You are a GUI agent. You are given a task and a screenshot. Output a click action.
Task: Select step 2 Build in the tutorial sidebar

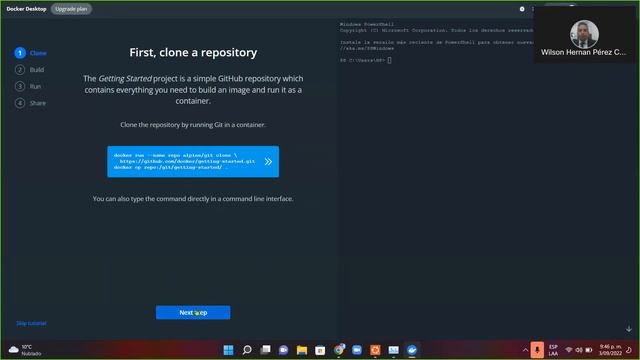click(x=29, y=70)
